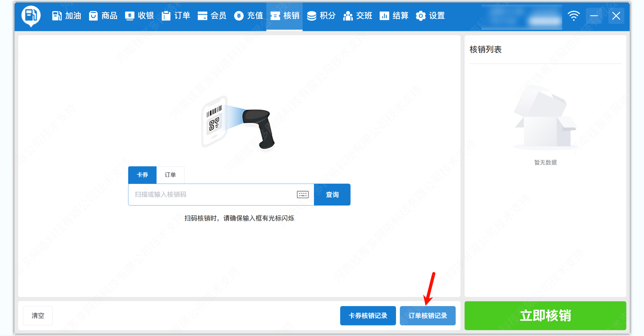This screenshot has width=644, height=336.
Task: Click the 会员 membership card icon
Action: point(202,16)
